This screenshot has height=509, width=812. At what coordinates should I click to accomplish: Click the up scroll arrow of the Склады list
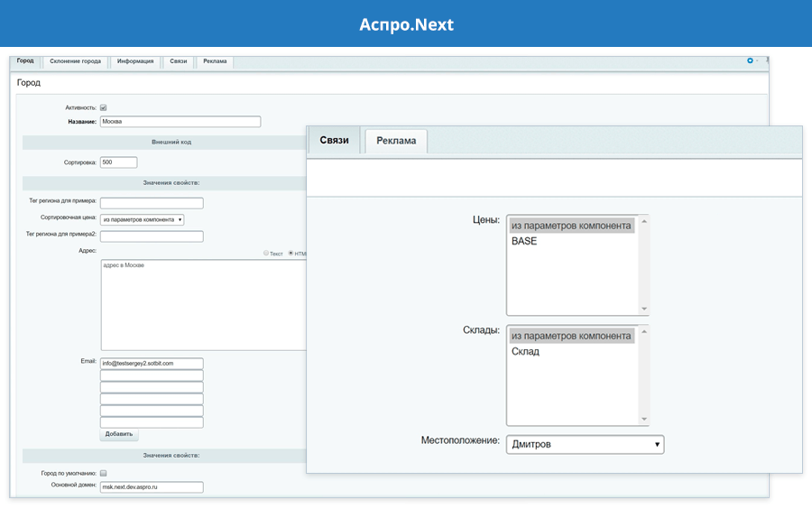644,332
